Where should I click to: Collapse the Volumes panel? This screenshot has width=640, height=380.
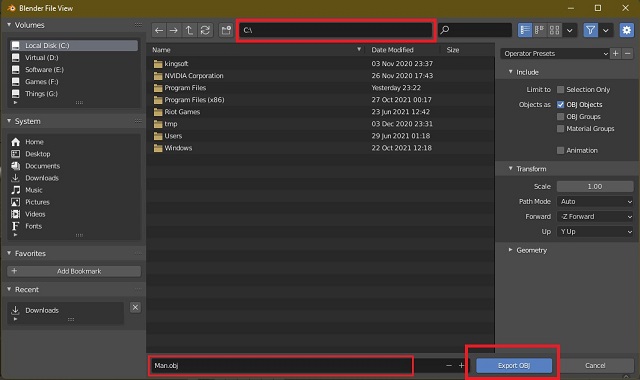click(x=9, y=25)
